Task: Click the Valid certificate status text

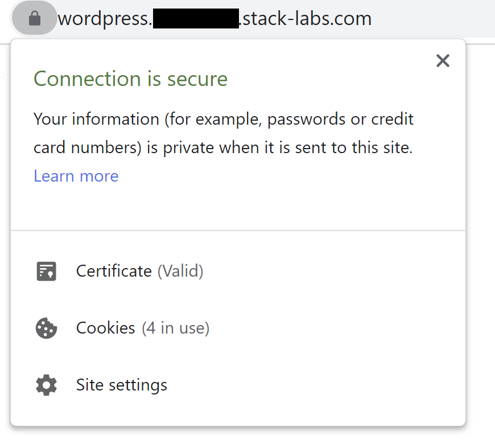Action: pos(181,271)
